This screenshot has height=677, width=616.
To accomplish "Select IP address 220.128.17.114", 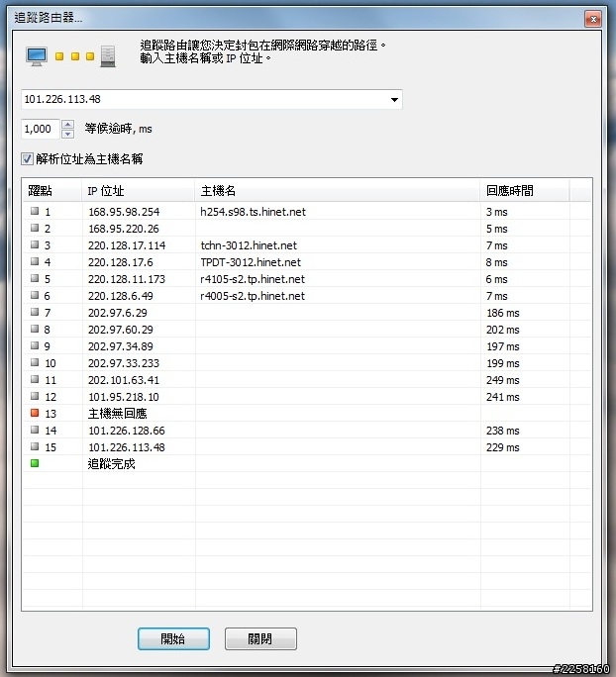I will tap(127, 245).
